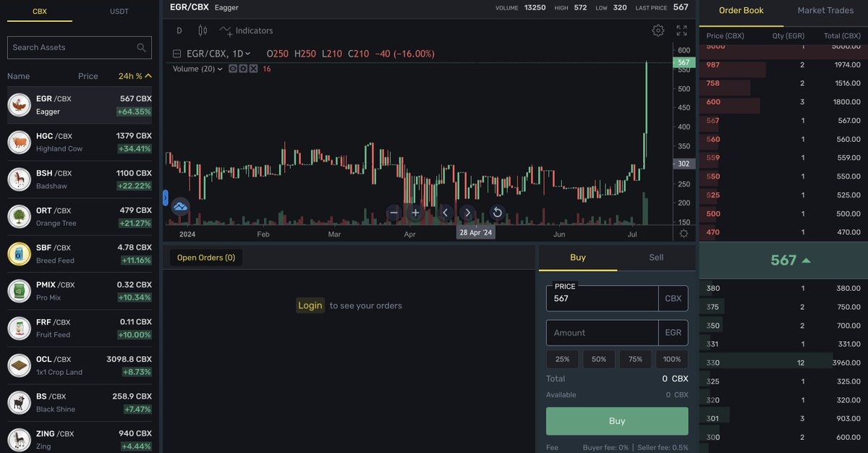Click the Black Shine asset logo

click(20, 403)
